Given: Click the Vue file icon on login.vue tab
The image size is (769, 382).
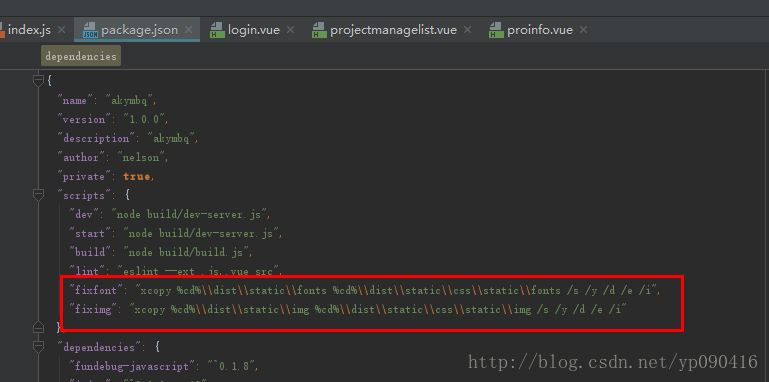Looking at the screenshot, I should 217,30.
